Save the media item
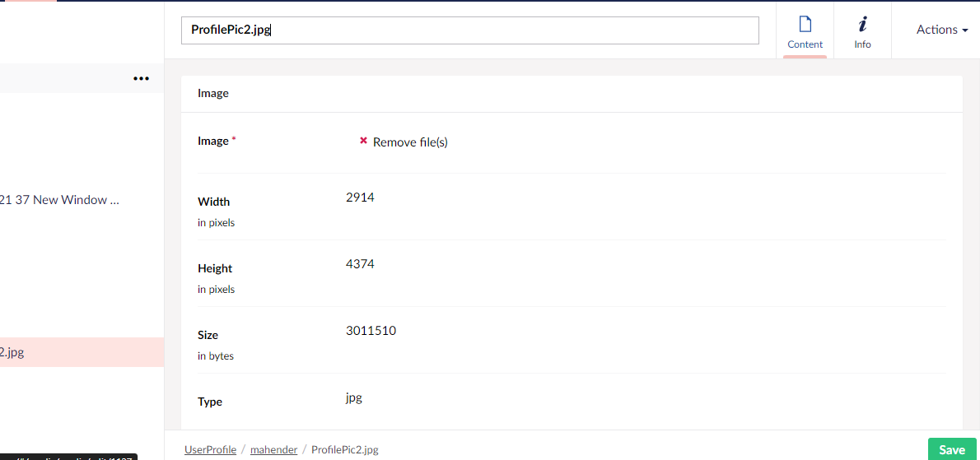980x460 pixels. pyautogui.click(x=952, y=450)
